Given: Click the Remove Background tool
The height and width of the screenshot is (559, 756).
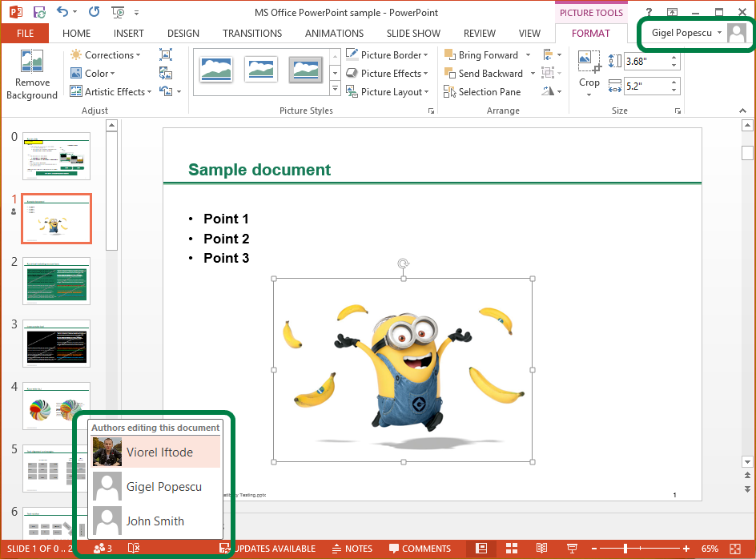Looking at the screenshot, I should point(32,74).
